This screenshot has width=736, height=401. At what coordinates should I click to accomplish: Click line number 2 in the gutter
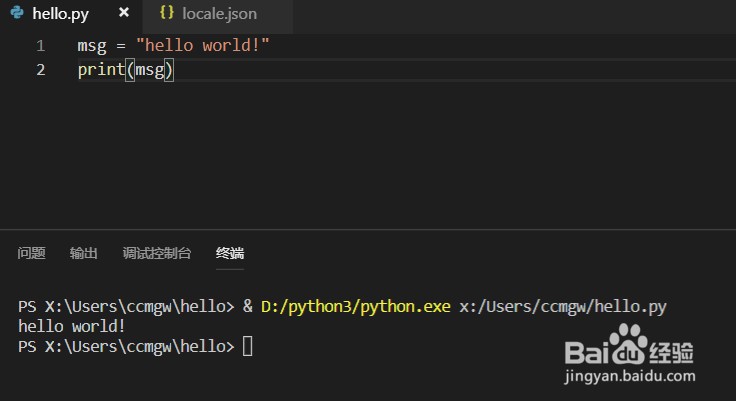point(40,70)
